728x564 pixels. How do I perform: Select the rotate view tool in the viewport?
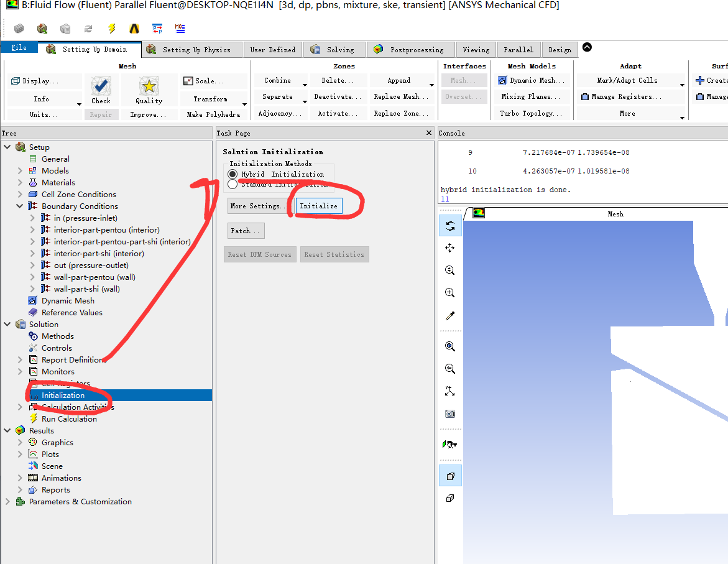450,226
